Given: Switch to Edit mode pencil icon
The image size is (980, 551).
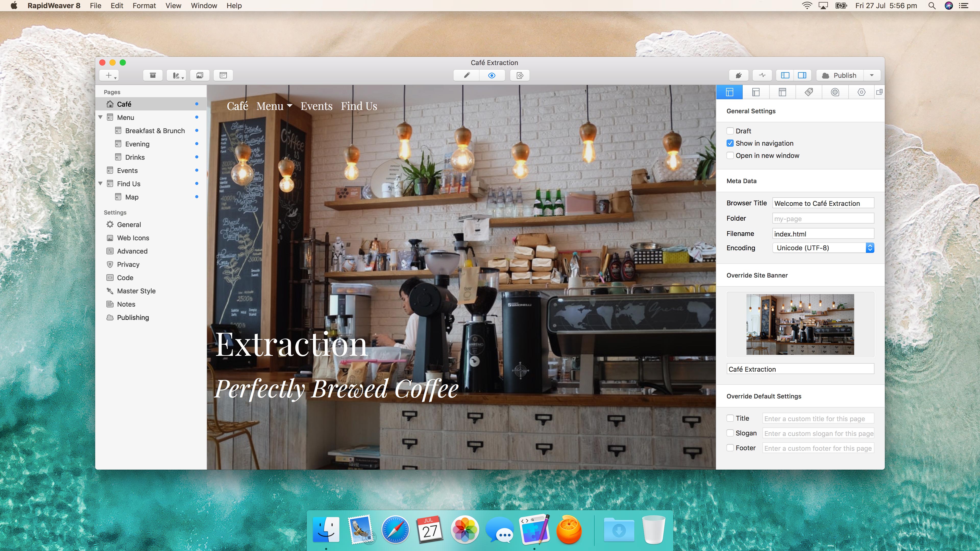Looking at the screenshot, I should pos(467,75).
